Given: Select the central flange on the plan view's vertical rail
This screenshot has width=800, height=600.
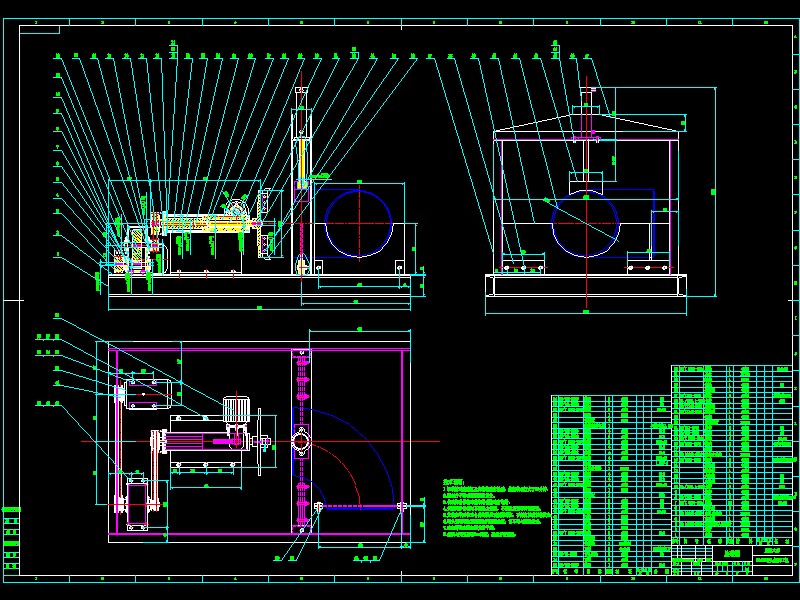Looking at the screenshot, I should 302,442.
